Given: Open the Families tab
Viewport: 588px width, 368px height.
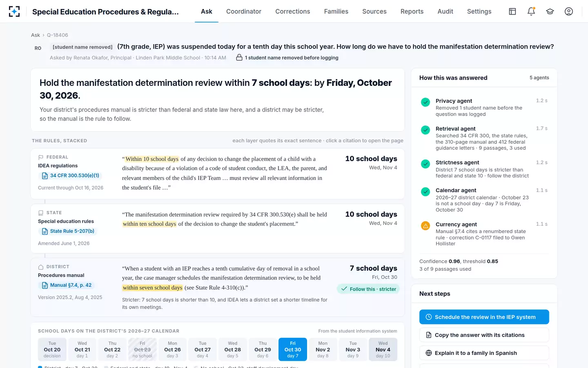Looking at the screenshot, I should [x=336, y=11].
